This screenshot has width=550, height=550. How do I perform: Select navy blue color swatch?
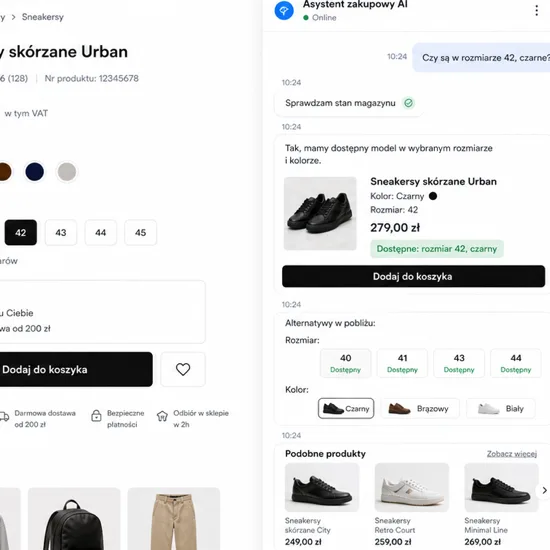pos(35,172)
